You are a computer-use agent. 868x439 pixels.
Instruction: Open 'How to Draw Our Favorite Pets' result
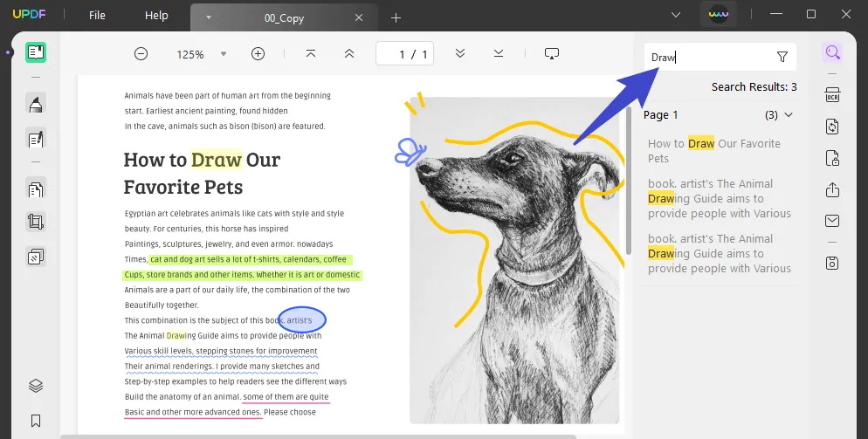coord(713,151)
